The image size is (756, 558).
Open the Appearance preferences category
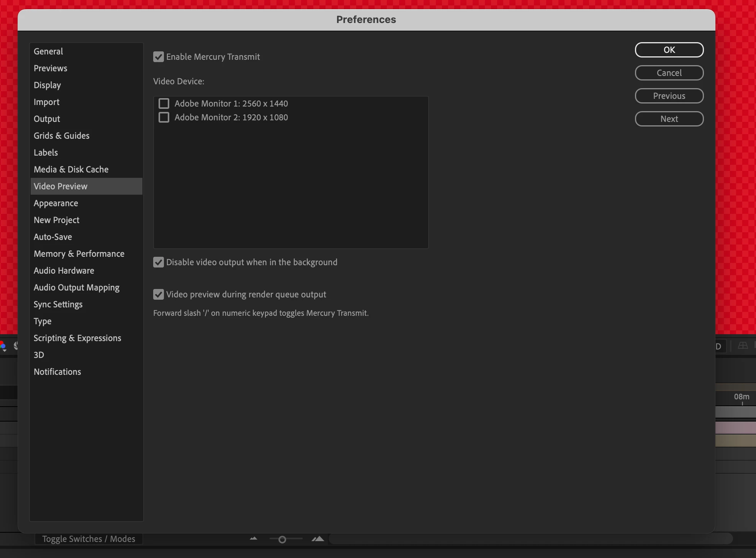tap(56, 203)
